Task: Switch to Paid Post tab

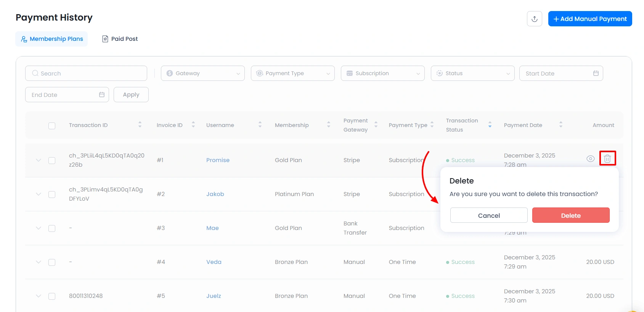Action: [120, 39]
